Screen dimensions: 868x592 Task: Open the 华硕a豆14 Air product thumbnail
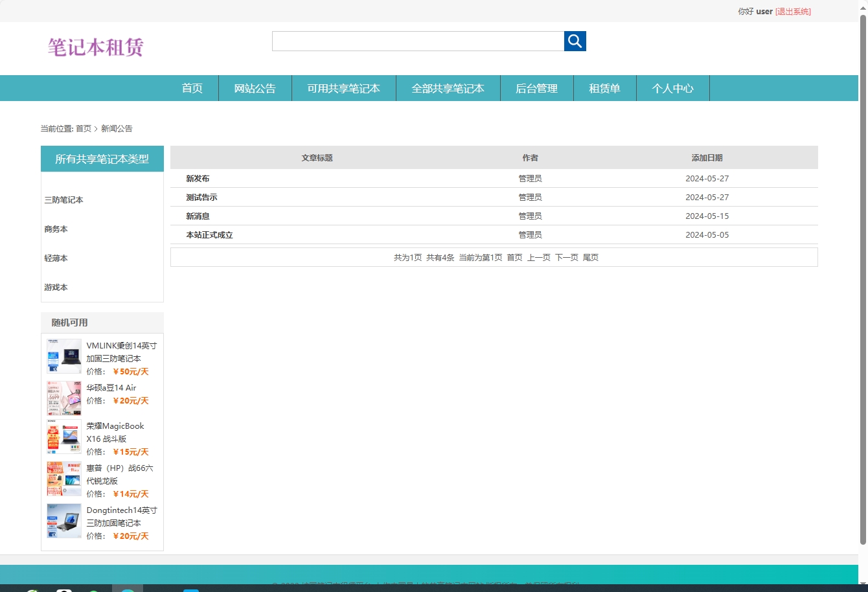tap(64, 398)
